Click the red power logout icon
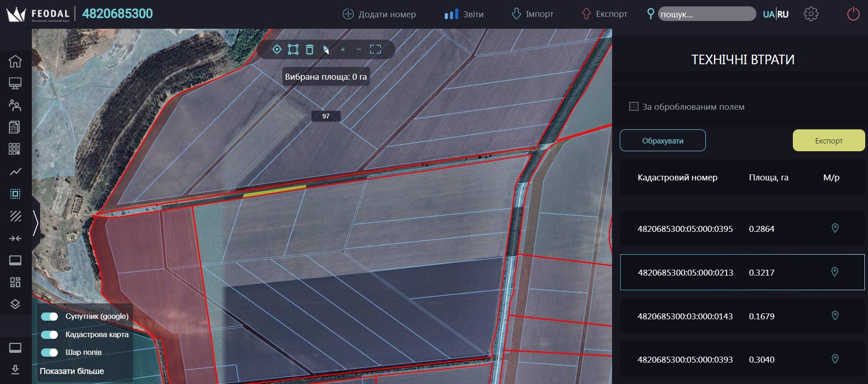Image resolution: width=868 pixels, height=384 pixels. (853, 14)
